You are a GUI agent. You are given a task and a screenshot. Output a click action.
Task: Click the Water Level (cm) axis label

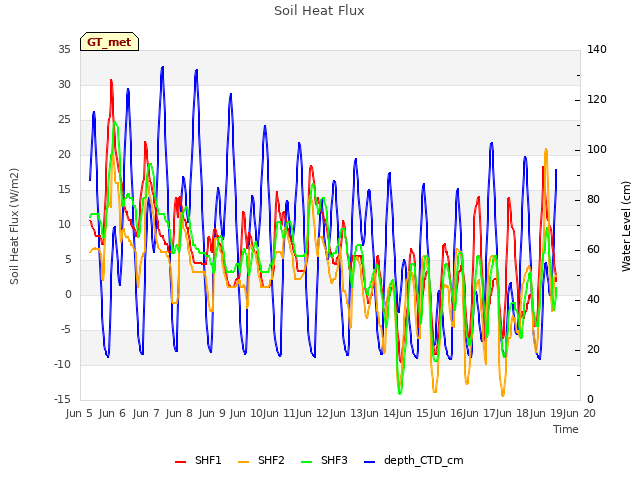pyautogui.click(x=626, y=226)
